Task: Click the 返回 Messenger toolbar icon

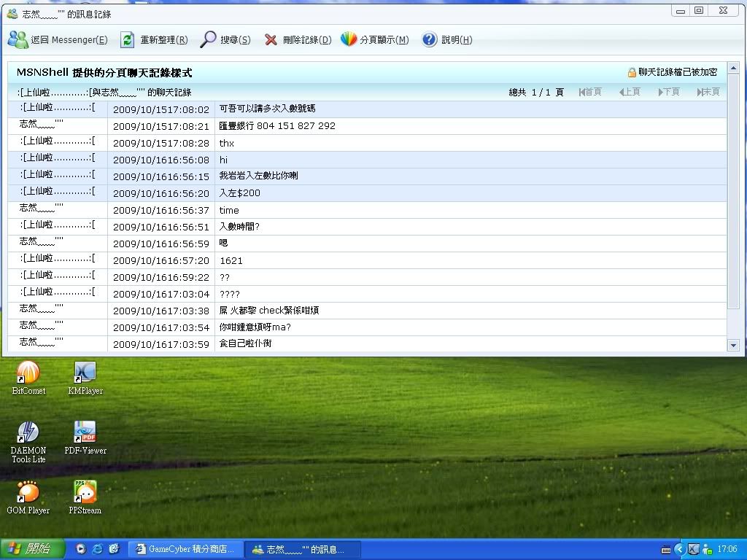Action: (18, 39)
